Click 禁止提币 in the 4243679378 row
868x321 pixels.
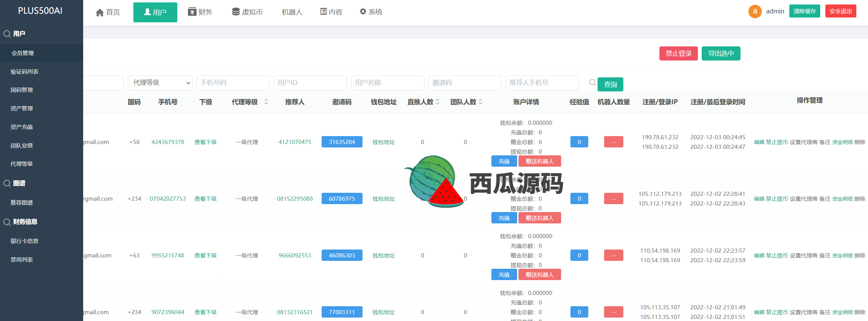pyautogui.click(x=777, y=142)
